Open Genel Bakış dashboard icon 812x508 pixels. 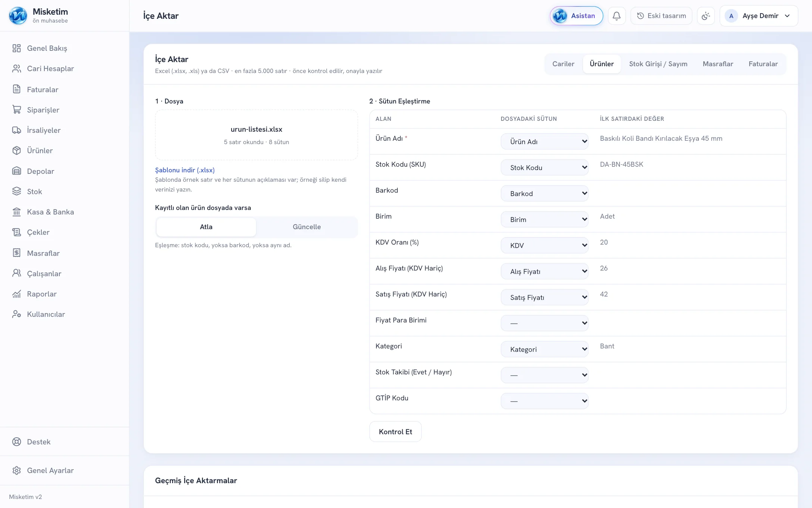pyautogui.click(x=17, y=48)
